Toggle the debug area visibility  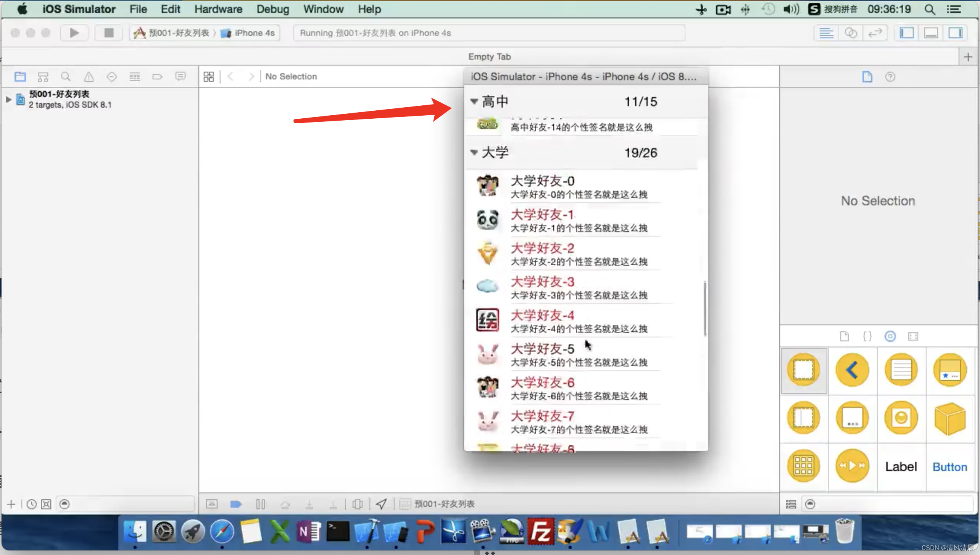(931, 33)
